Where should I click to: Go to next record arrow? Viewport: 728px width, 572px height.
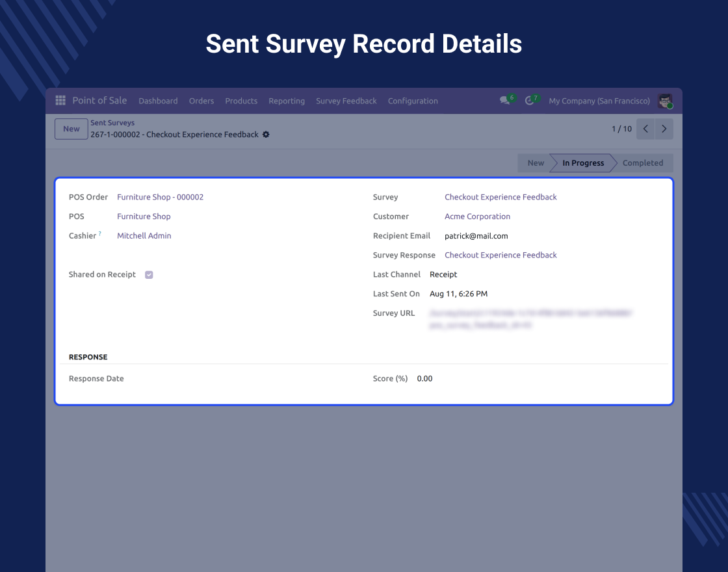[664, 129]
